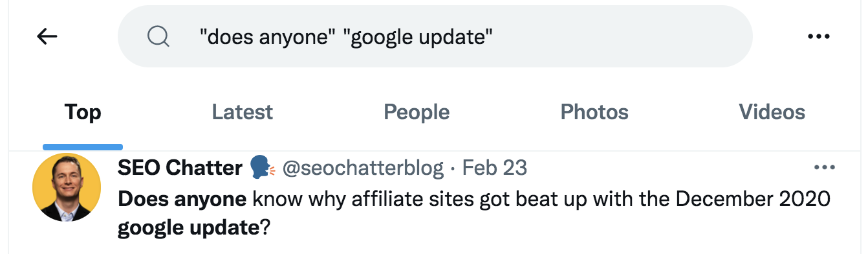Screen dimensions: 868x254
Task: Open the tweet about affiliate sites
Action: [x=474, y=213]
